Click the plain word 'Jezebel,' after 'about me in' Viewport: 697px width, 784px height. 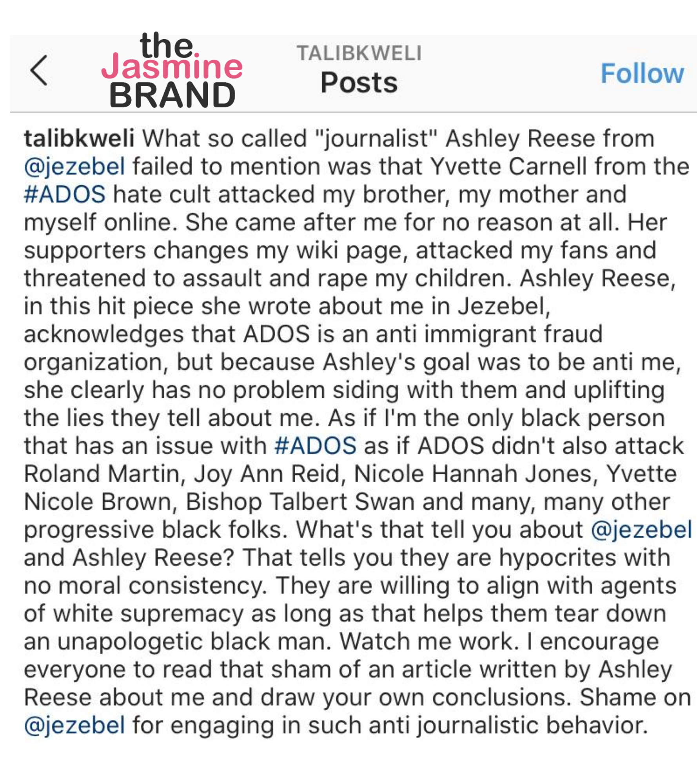click(x=504, y=306)
